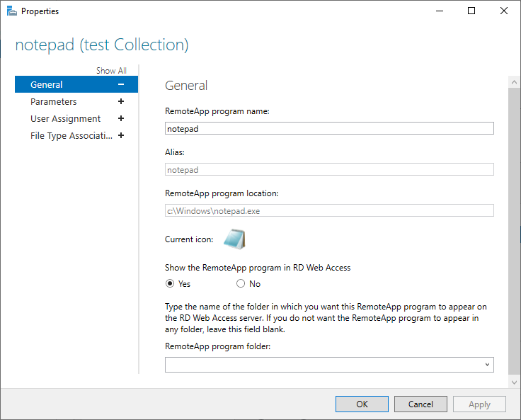Choose No for RD Web Access

click(241, 283)
